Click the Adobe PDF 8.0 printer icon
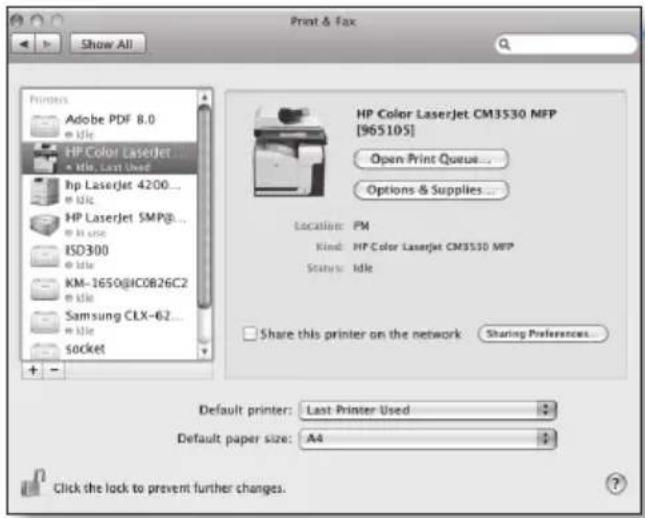This screenshot has height=518, width=645. click(44, 125)
